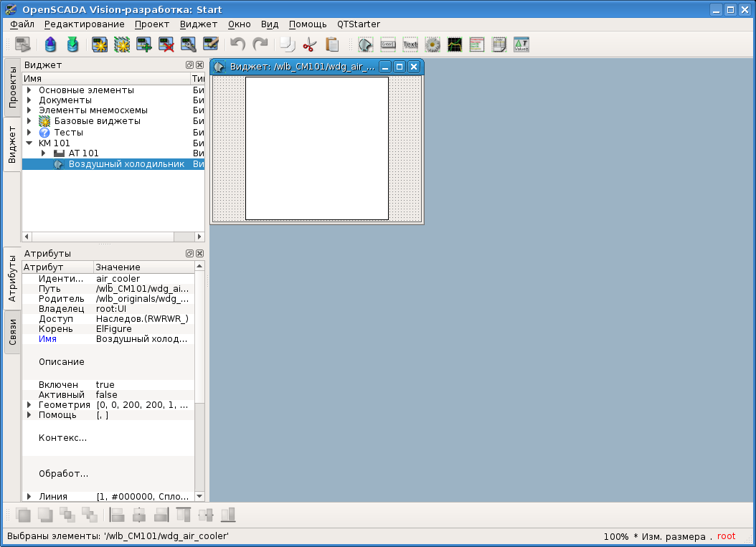Click the Paste clipboard icon

click(x=332, y=44)
